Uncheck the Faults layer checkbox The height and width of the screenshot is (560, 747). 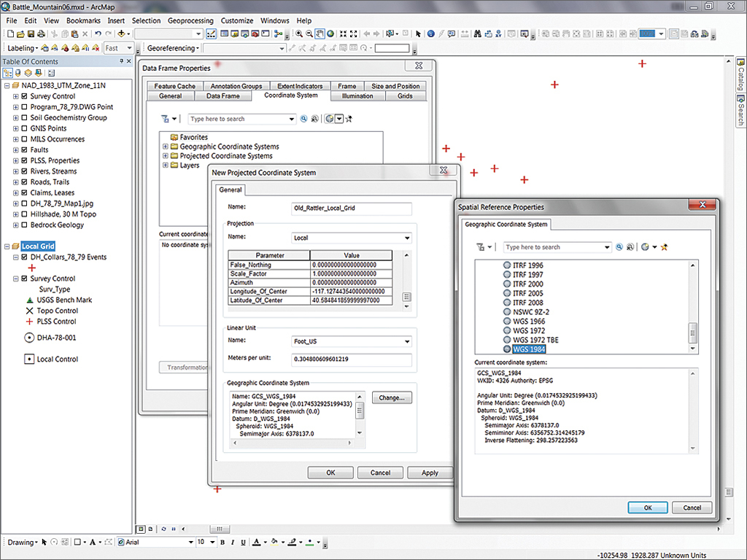point(24,150)
